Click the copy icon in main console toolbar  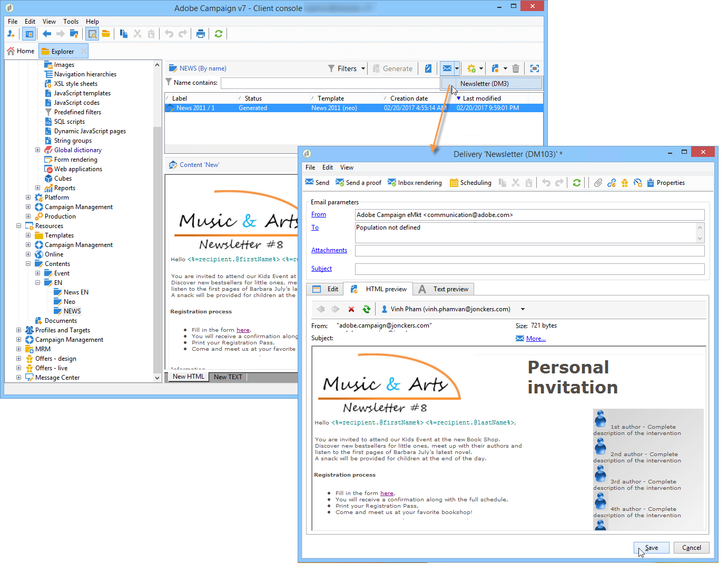pyautogui.click(x=124, y=34)
